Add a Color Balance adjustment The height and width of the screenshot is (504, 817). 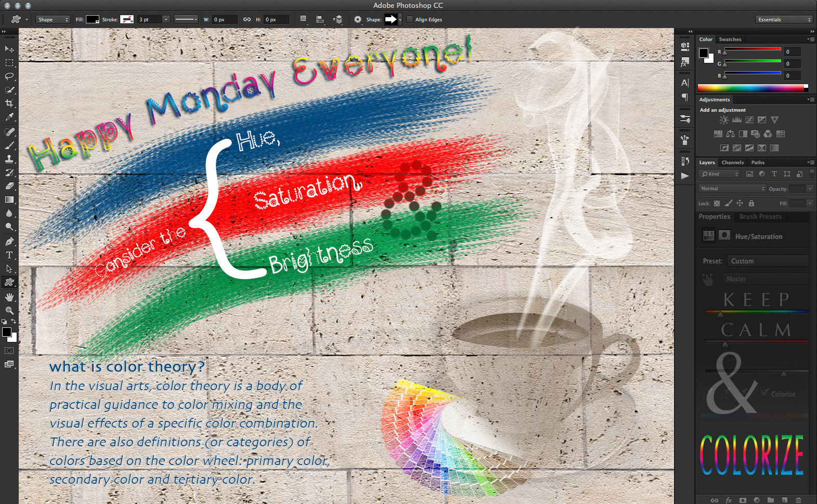click(x=731, y=134)
